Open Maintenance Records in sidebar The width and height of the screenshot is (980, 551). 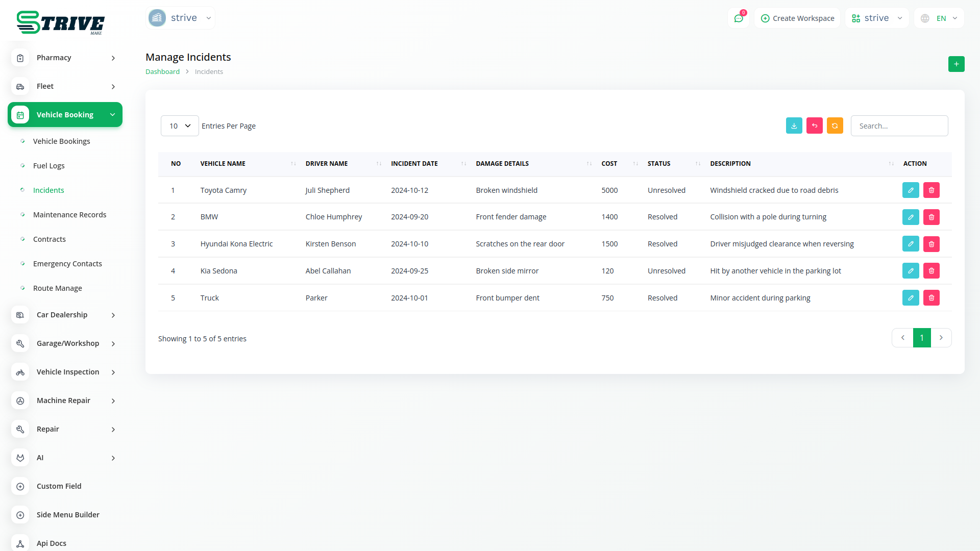(x=69, y=215)
